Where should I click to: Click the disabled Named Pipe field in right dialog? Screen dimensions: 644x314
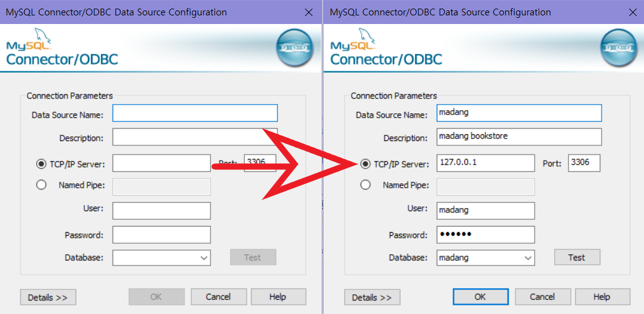(486, 187)
